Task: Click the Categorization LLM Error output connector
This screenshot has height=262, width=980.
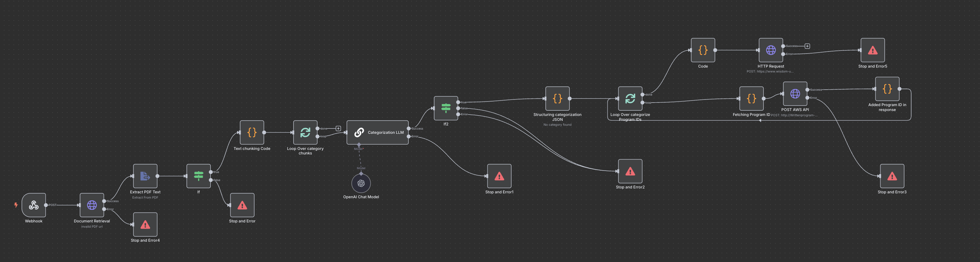Action: (409, 136)
